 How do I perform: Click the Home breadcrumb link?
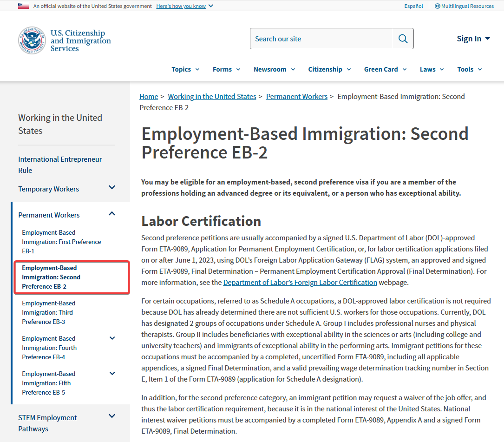(149, 96)
